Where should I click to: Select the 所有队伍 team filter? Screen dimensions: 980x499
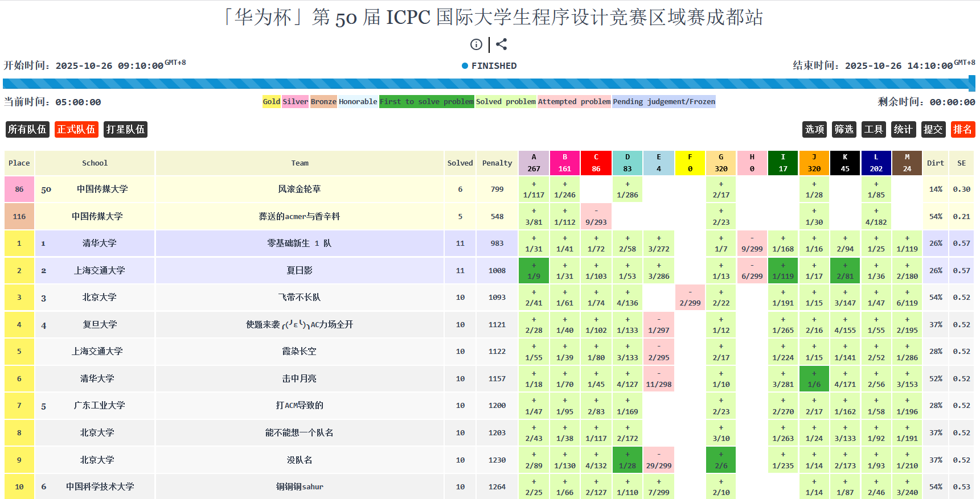pos(27,130)
